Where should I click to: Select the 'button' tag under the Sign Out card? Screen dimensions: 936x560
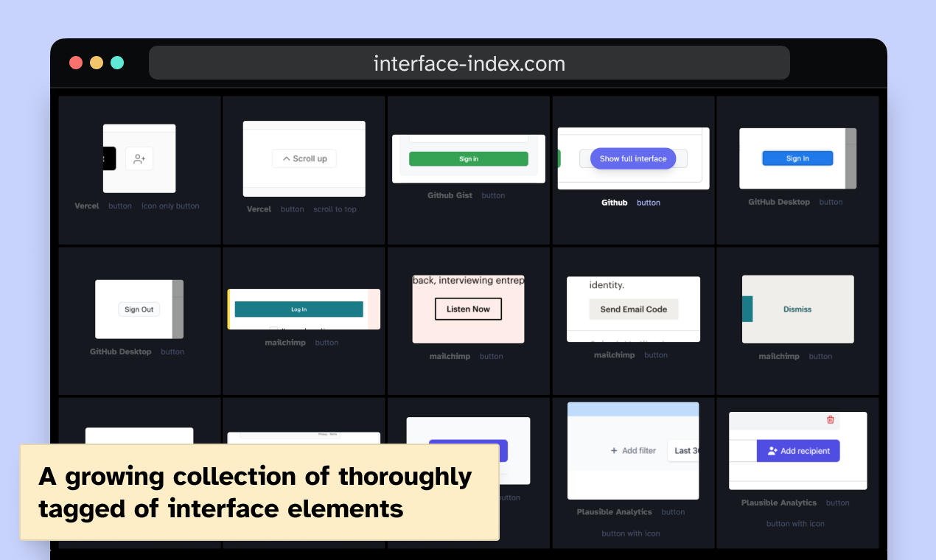[x=172, y=351]
